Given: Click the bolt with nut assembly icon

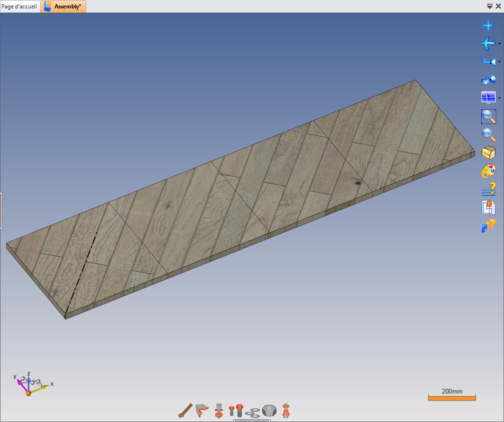Looking at the screenshot, I should pyautogui.click(x=219, y=411).
